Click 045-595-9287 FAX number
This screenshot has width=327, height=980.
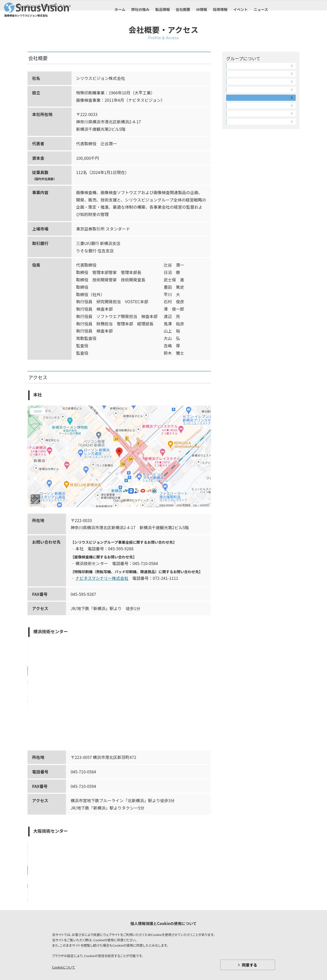pyautogui.click(x=83, y=594)
